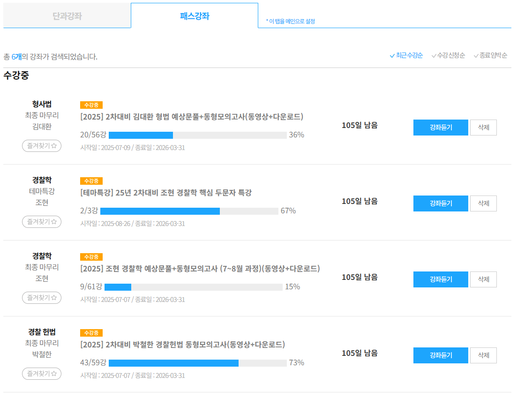
Task: Click 삭제 for 경찰학 7~8월 과정 course
Action: coord(483,279)
